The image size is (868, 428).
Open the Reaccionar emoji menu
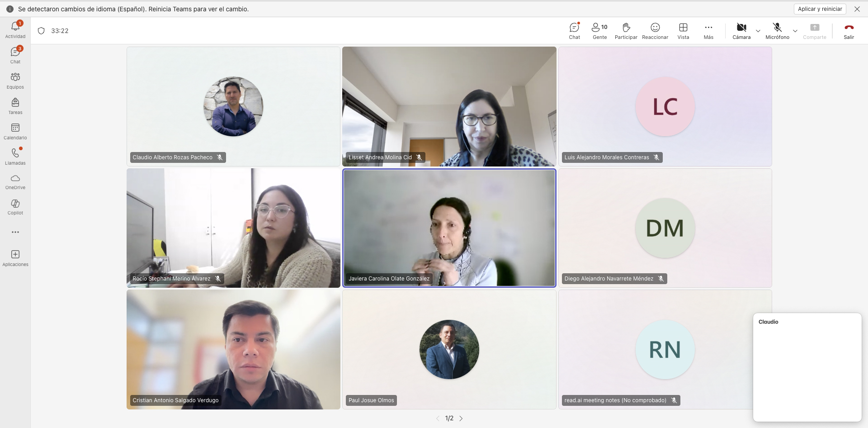[x=655, y=31]
